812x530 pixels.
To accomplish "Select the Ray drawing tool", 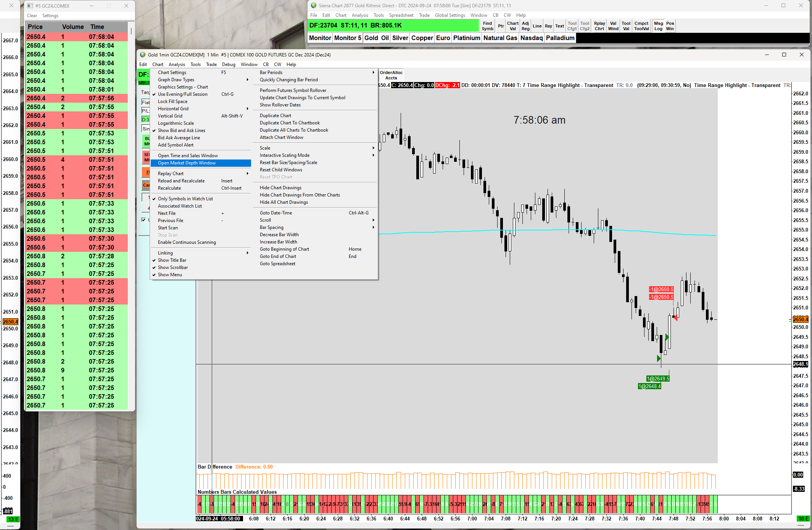I will tap(548, 26).
